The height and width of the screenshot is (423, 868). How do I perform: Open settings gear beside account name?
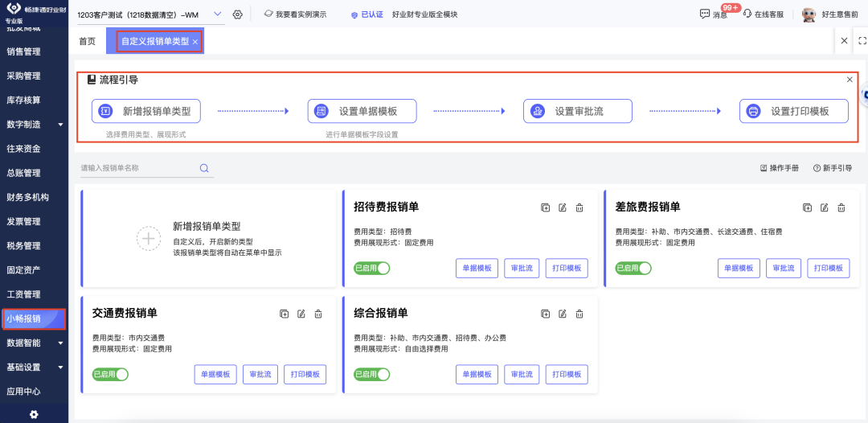point(237,14)
